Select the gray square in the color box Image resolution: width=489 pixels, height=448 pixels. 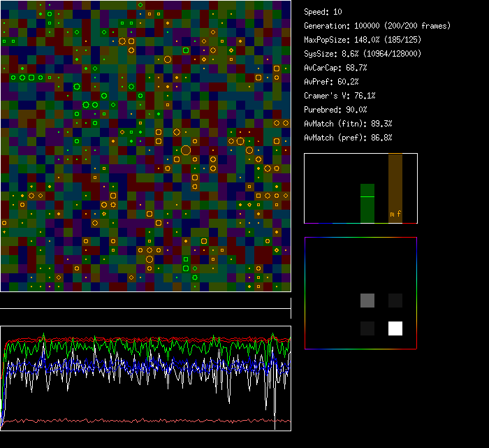tap(367, 301)
